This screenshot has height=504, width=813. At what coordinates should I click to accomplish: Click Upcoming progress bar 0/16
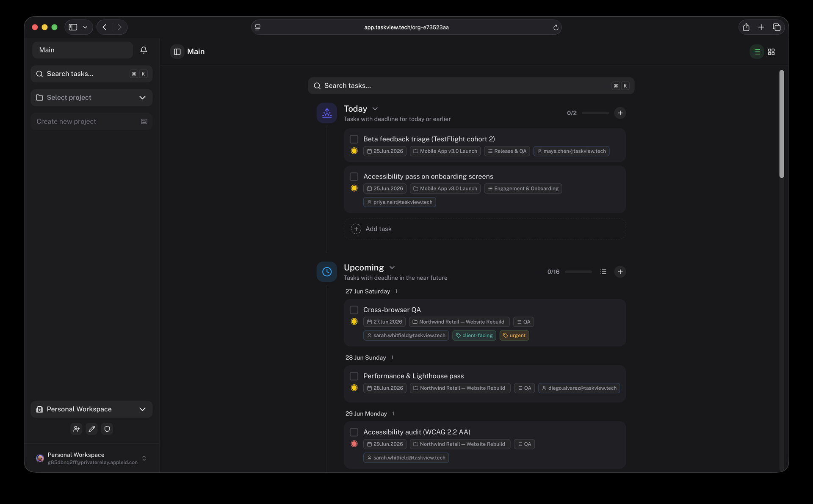(x=578, y=272)
